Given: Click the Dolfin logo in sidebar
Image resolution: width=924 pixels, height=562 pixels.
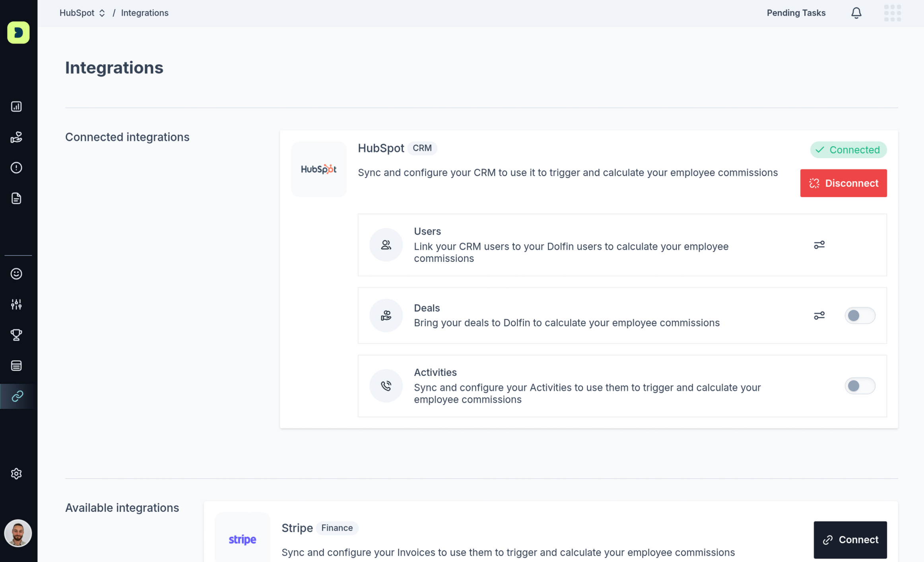Looking at the screenshot, I should coord(18,33).
